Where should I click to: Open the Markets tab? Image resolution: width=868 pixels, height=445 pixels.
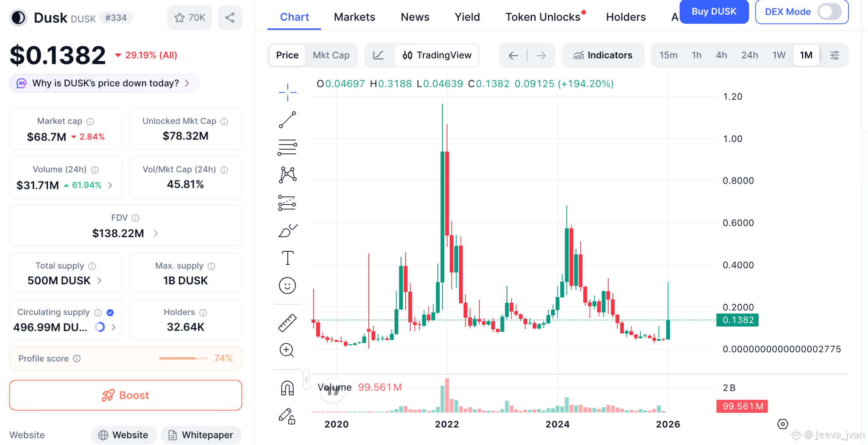[x=354, y=17]
